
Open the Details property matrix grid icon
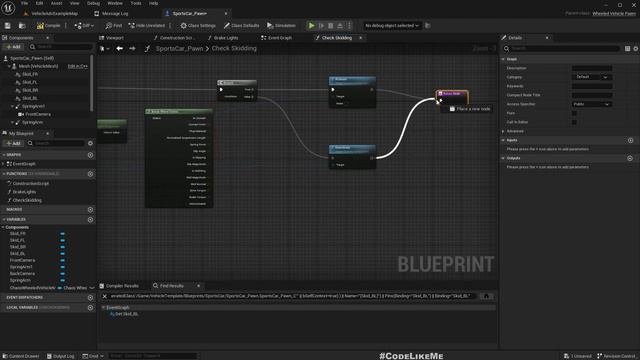pos(627,49)
